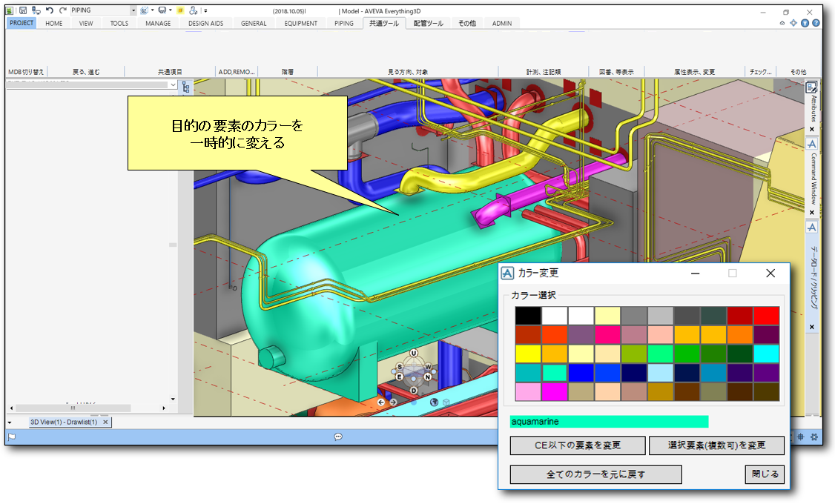
Task: Click the Undo arrow icon
Action: click(48, 10)
